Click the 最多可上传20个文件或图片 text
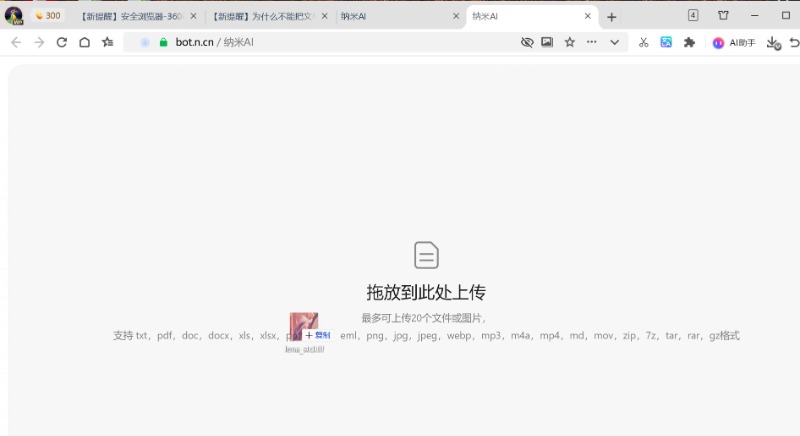The height and width of the screenshot is (436, 800). (x=423, y=318)
